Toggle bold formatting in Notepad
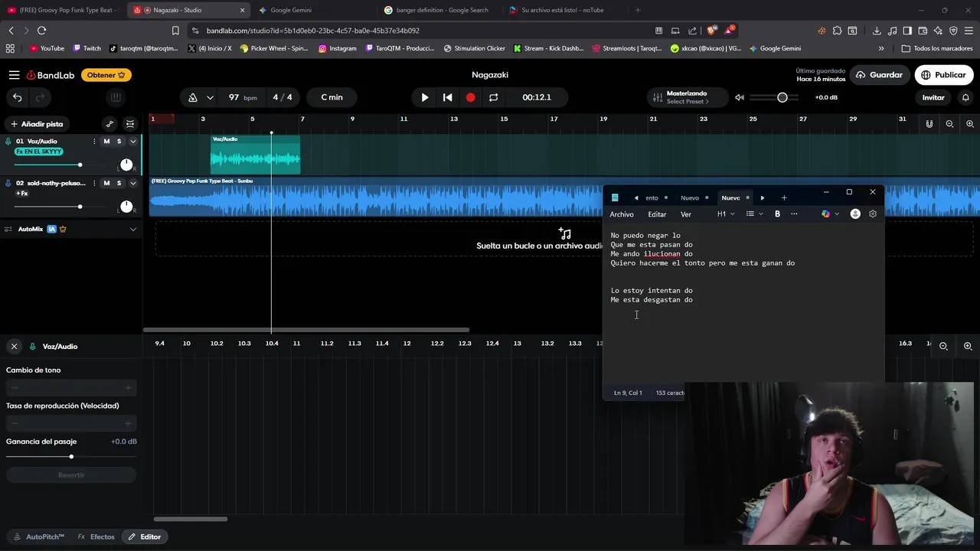Image resolution: width=980 pixels, height=551 pixels. coord(777,214)
